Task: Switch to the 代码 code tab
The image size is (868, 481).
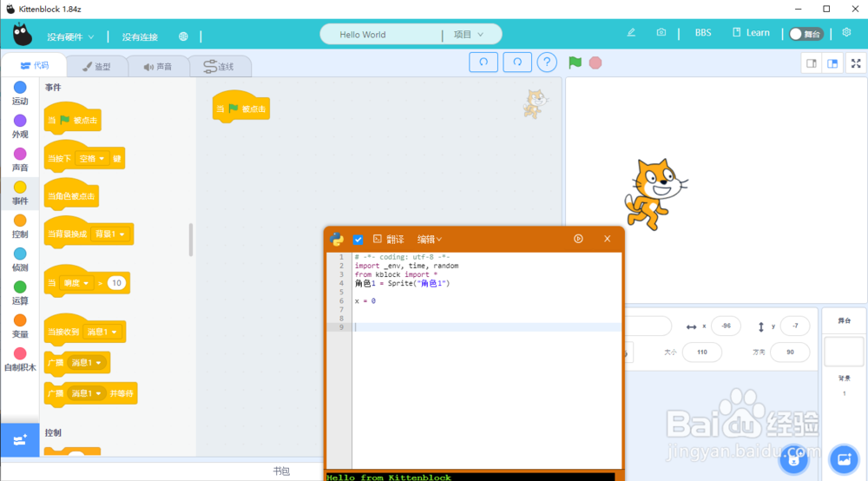Action: pyautogui.click(x=35, y=65)
